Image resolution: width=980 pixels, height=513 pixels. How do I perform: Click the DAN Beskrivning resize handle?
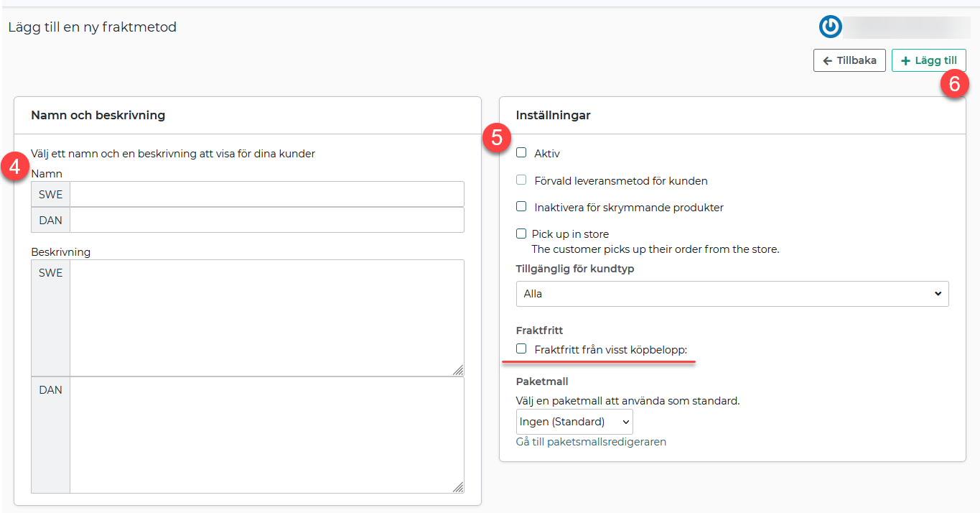(458, 487)
